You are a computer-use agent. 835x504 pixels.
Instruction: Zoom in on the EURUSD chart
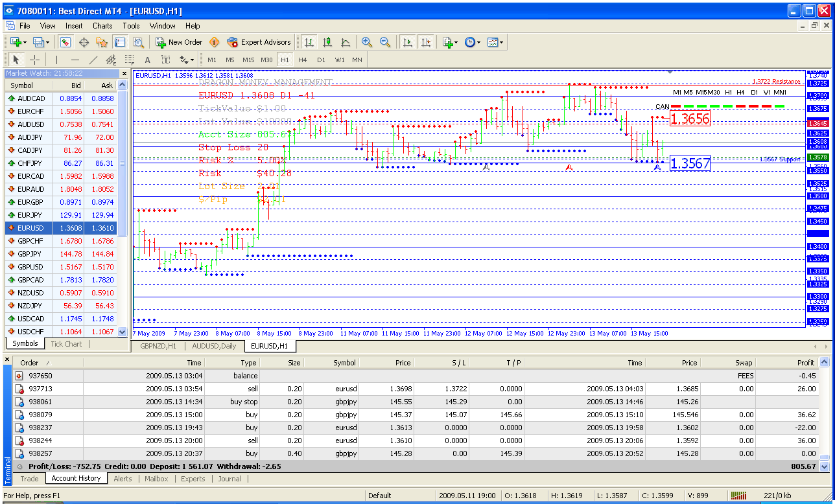[x=367, y=42]
